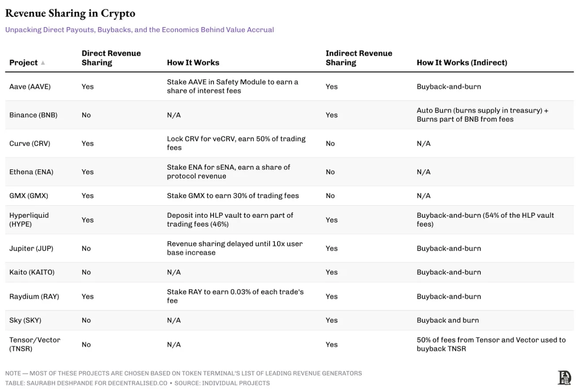Select the How It Works (Indirect) header
Image resolution: width=579 pixels, height=392 pixels.
[x=461, y=63]
